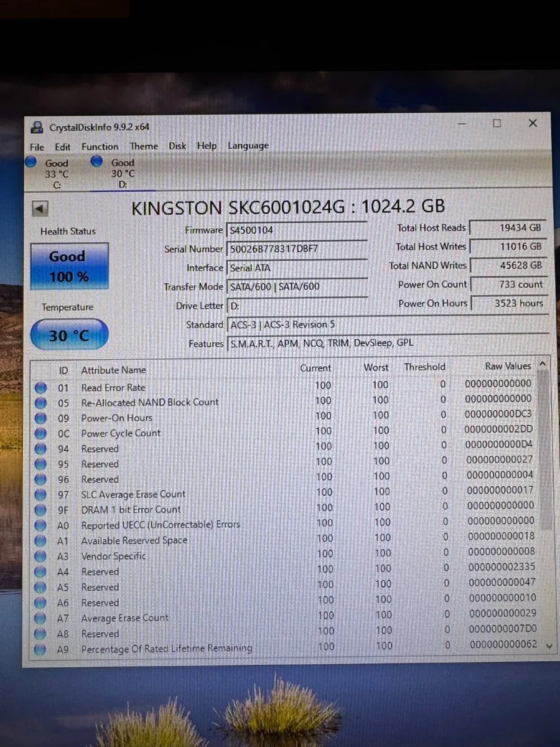Image resolution: width=560 pixels, height=747 pixels.
Task: Click status icon for Read Error Rate
Action: [x=41, y=387]
